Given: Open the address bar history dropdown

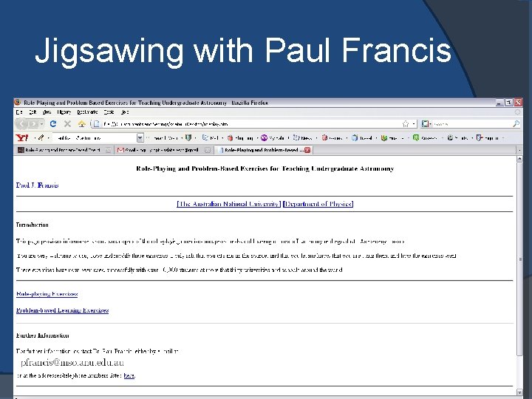Looking at the screenshot, I should (414, 124).
